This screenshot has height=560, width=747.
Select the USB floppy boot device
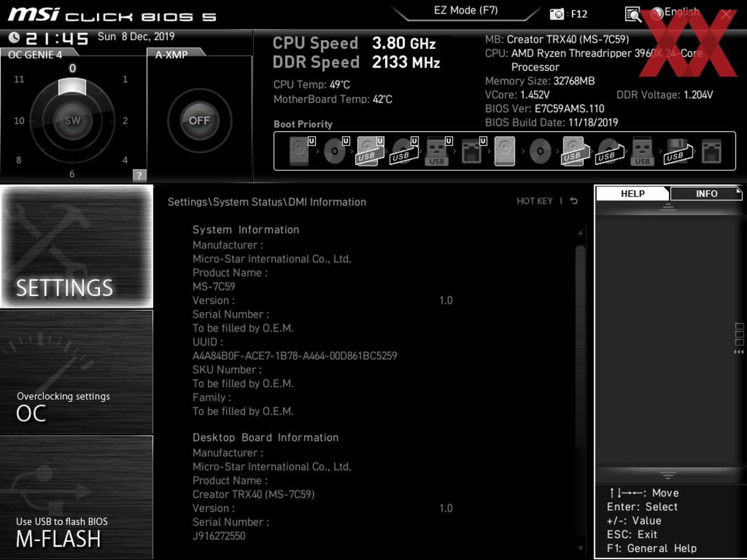(x=678, y=151)
